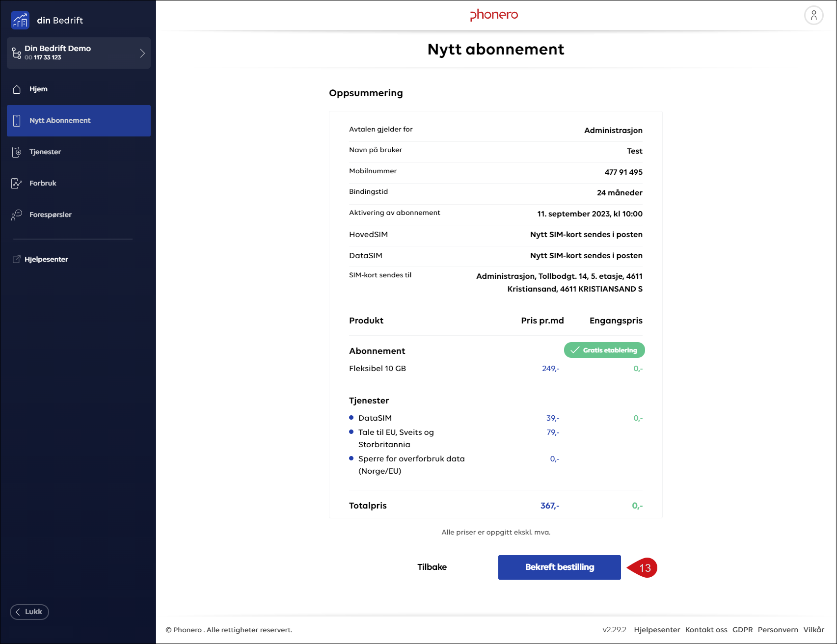Click the DataSIM row's Nytt SIM-kort sendes i posten
The height and width of the screenshot is (644, 837).
click(586, 256)
